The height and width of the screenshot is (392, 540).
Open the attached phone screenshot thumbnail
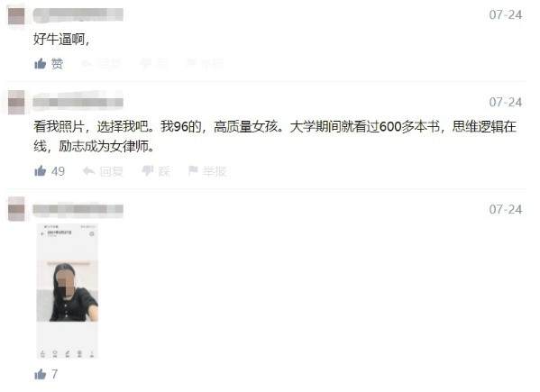pos(67,291)
